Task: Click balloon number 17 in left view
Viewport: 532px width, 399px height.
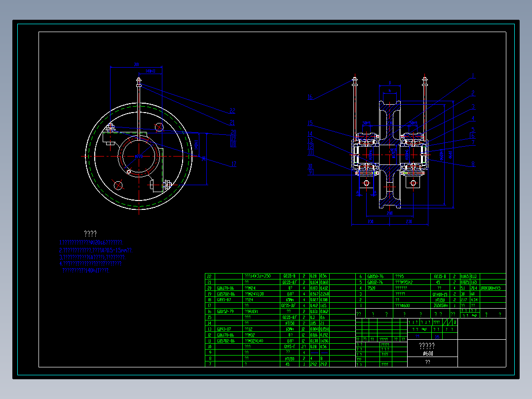Action: point(234,164)
